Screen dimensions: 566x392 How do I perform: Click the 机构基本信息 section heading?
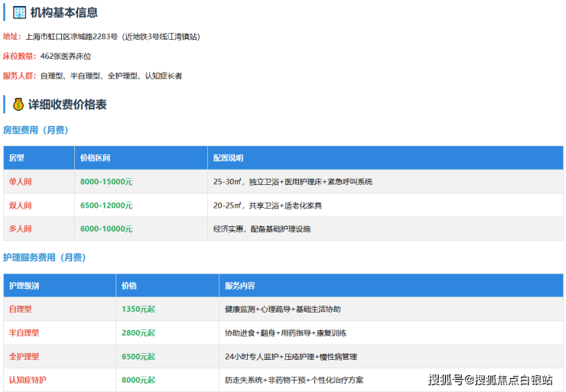[x=70, y=12]
